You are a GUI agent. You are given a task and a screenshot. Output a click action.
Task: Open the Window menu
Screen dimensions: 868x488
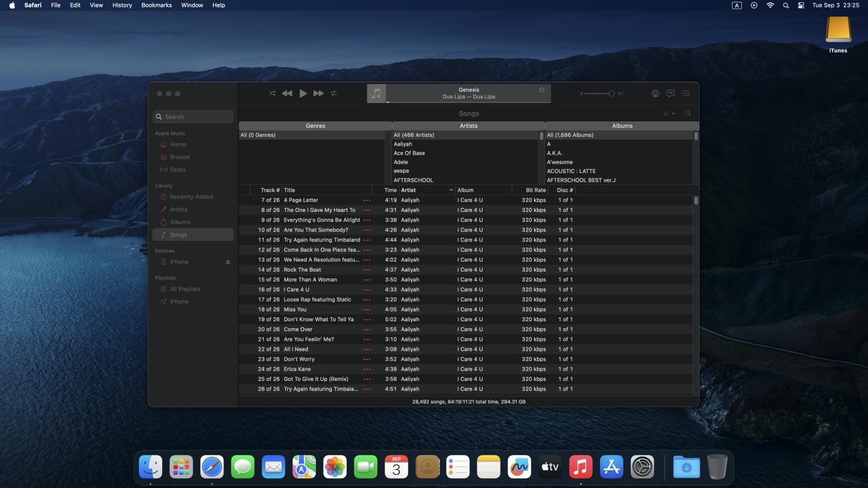192,5
